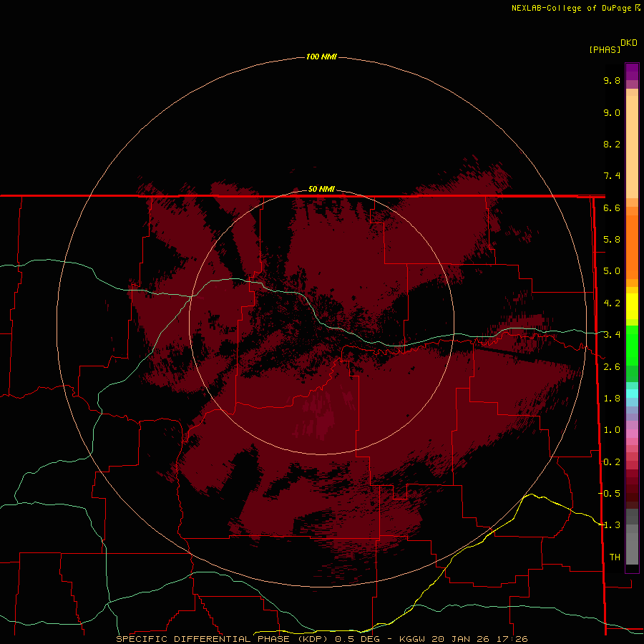644x644 pixels.
Task: Pick the purple band atop the color bar
Action: point(632,72)
